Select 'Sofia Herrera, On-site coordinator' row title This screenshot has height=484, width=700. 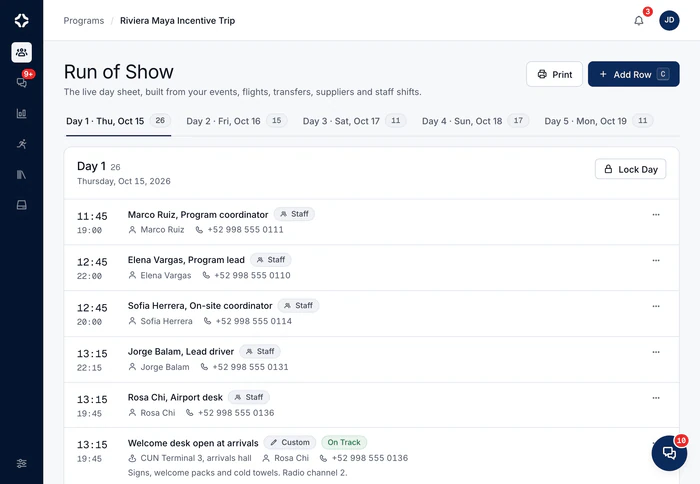click(200, 306)
